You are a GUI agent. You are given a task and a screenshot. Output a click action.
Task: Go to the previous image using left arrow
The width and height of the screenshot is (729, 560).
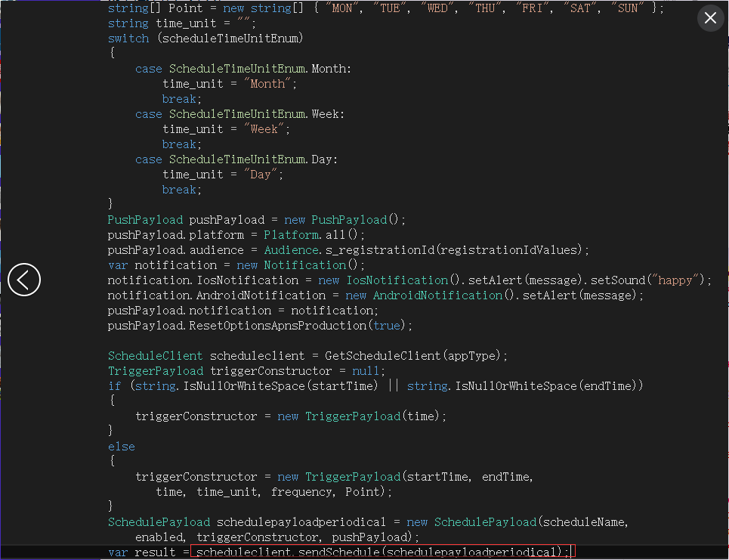click(x=23, y=280)
